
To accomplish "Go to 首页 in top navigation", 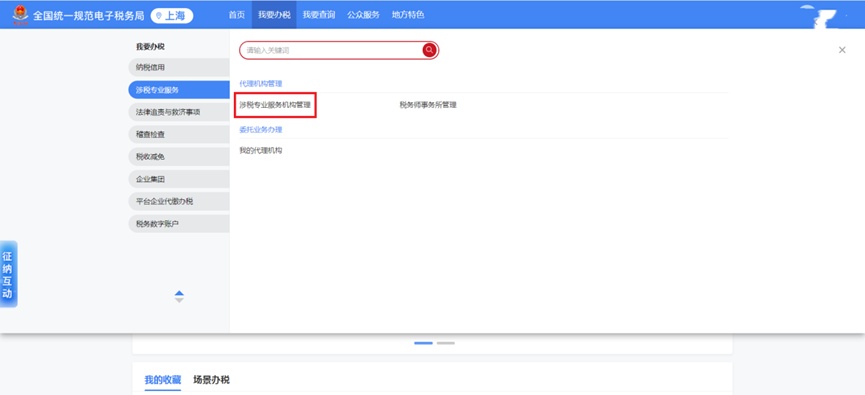I will [237, 15].
